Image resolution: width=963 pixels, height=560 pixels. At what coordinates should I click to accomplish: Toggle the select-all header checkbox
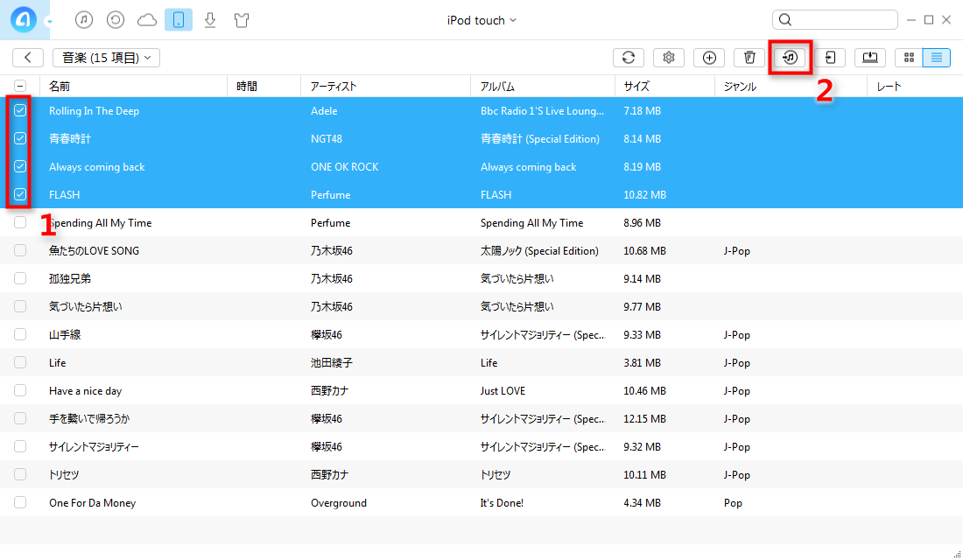coord(20,86)
